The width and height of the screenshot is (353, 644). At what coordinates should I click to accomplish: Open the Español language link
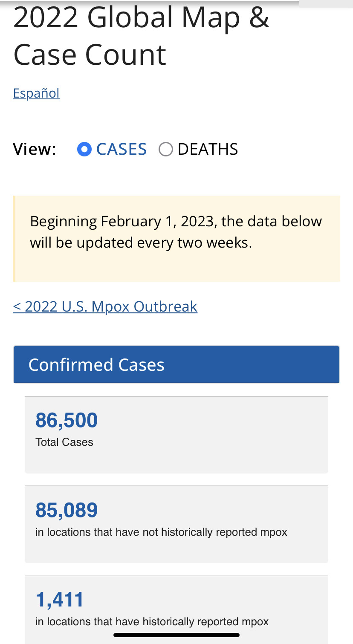[x=36, y=93]
